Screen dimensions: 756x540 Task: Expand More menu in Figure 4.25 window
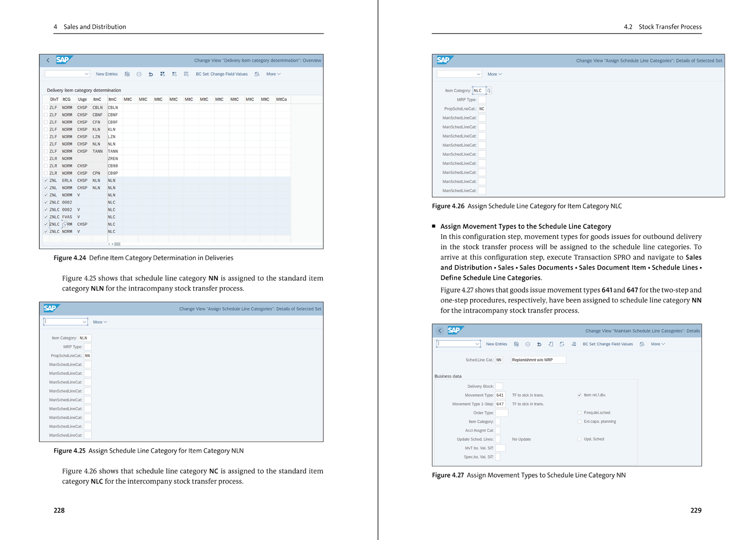point(100,322)
